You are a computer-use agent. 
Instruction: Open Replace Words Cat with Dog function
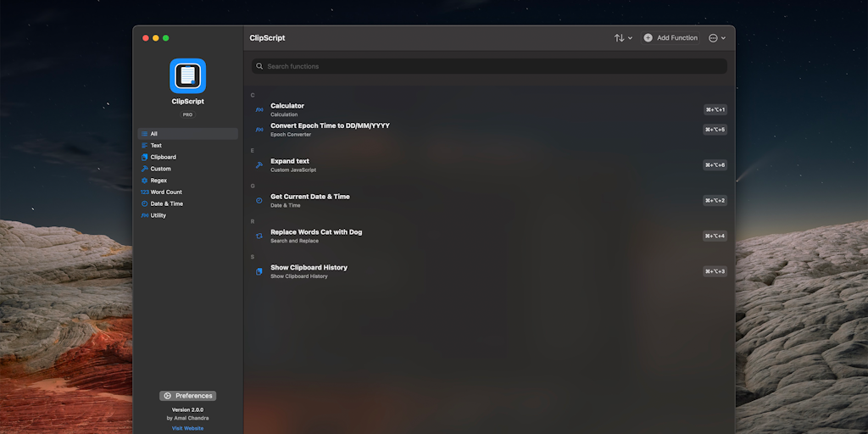click(x=489, y=236)
